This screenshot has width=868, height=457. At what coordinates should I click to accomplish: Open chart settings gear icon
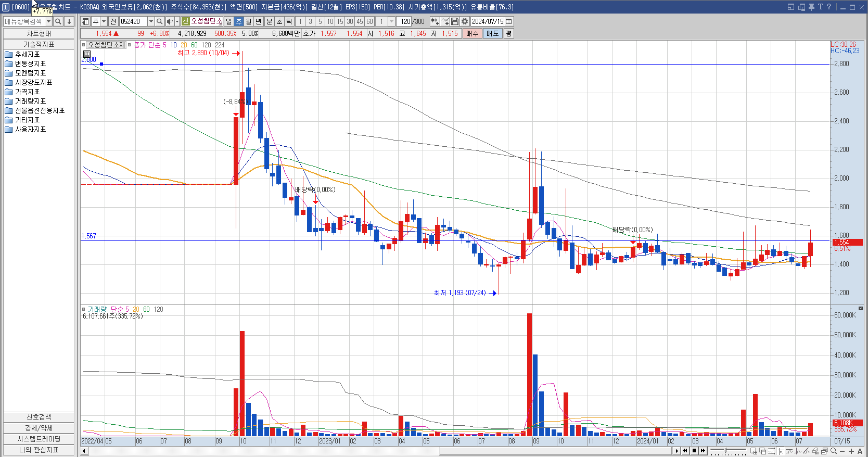(x=465, y=21)
